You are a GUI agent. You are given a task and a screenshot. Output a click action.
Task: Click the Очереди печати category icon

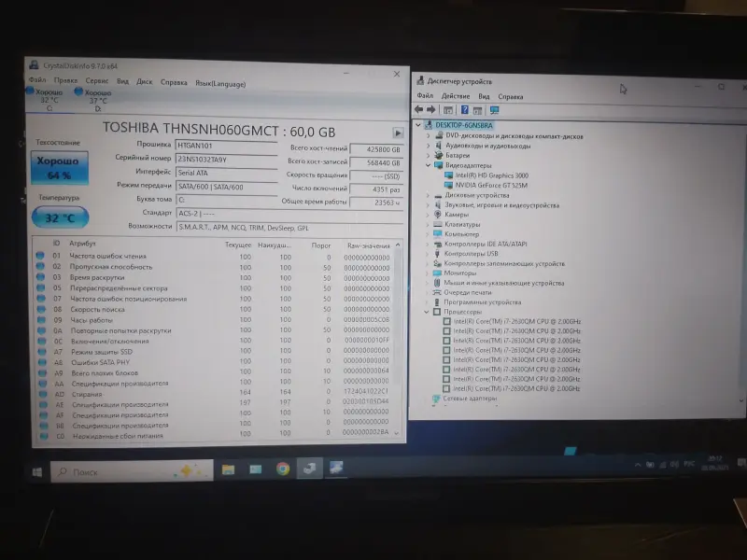(436, 292)
